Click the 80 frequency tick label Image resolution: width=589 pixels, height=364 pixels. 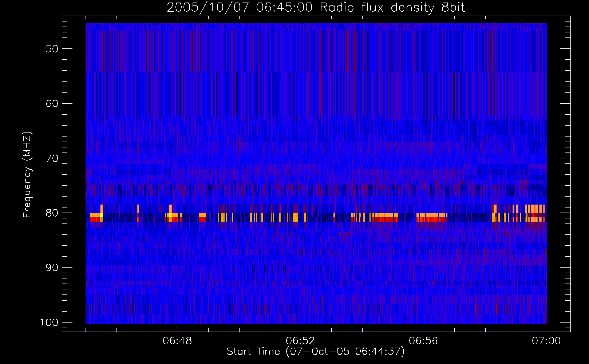[52, 213]
